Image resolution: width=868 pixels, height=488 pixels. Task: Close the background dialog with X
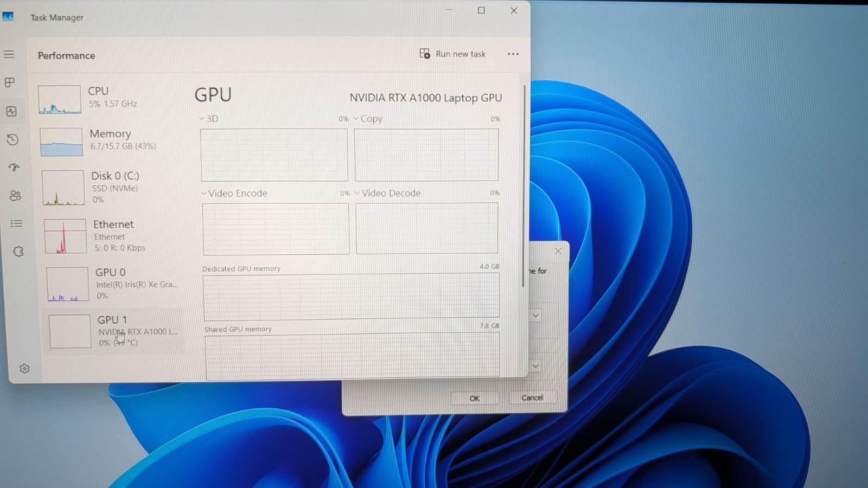pos(558,251)
